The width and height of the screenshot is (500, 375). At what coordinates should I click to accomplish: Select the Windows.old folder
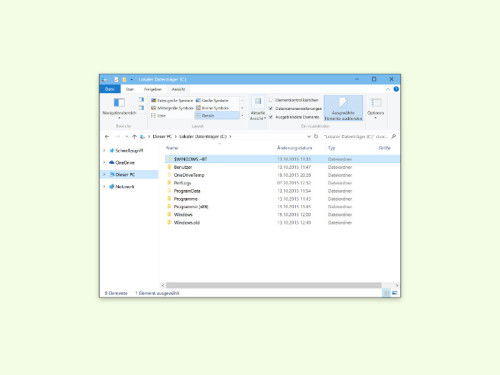point(187,222)
